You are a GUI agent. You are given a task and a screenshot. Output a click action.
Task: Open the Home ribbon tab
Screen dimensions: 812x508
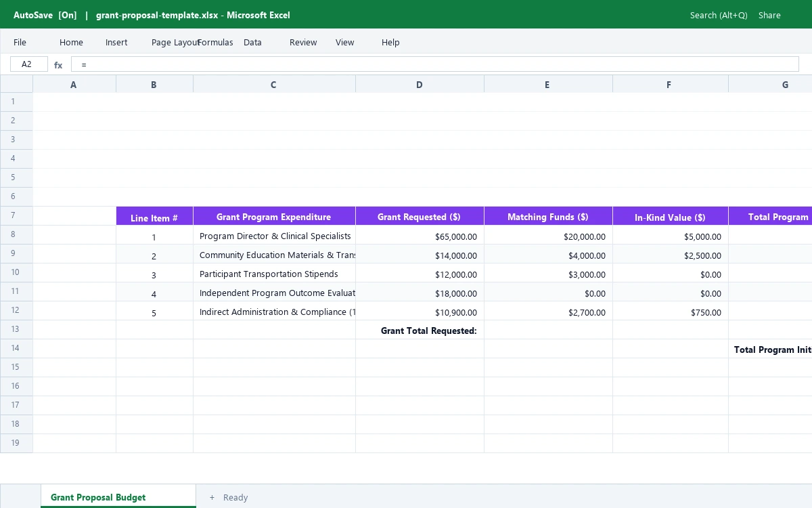[71, 42]
